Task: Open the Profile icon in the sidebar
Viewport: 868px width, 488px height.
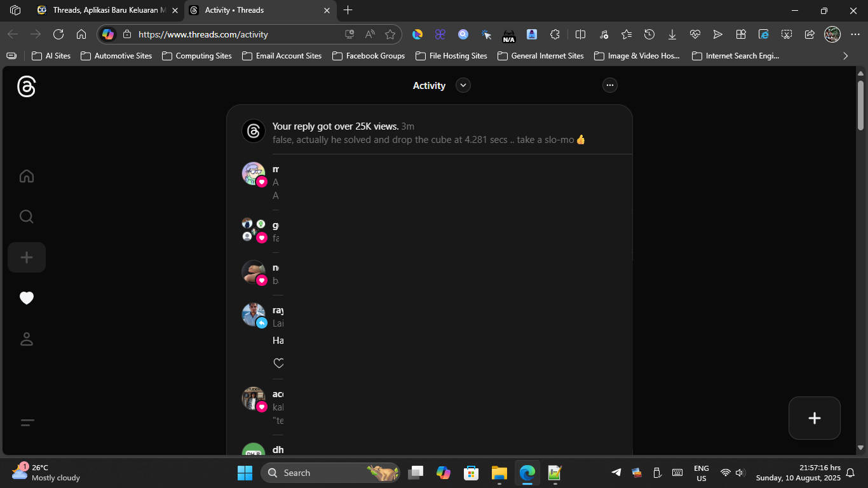Action: [27, 339]
